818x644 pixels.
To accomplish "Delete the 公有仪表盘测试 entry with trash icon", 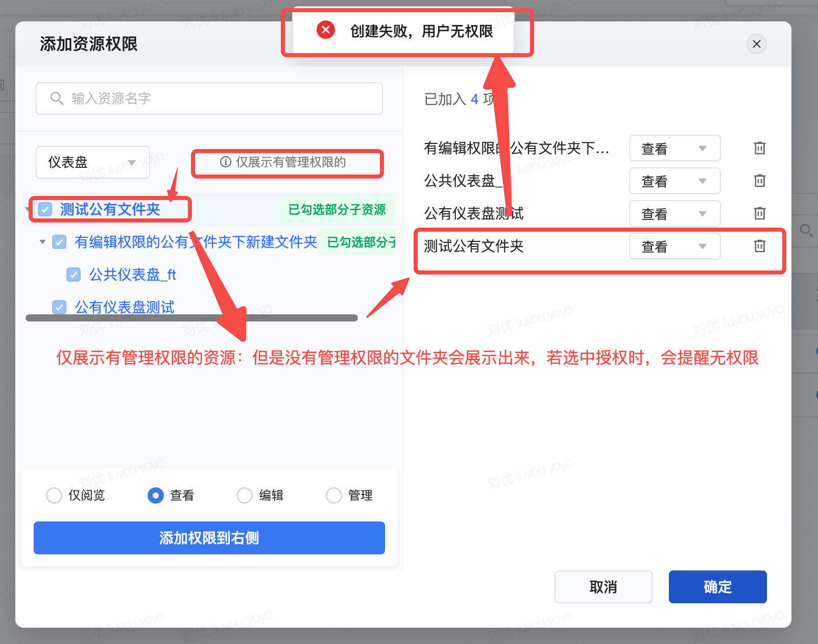I will click(x=759, y=213).
